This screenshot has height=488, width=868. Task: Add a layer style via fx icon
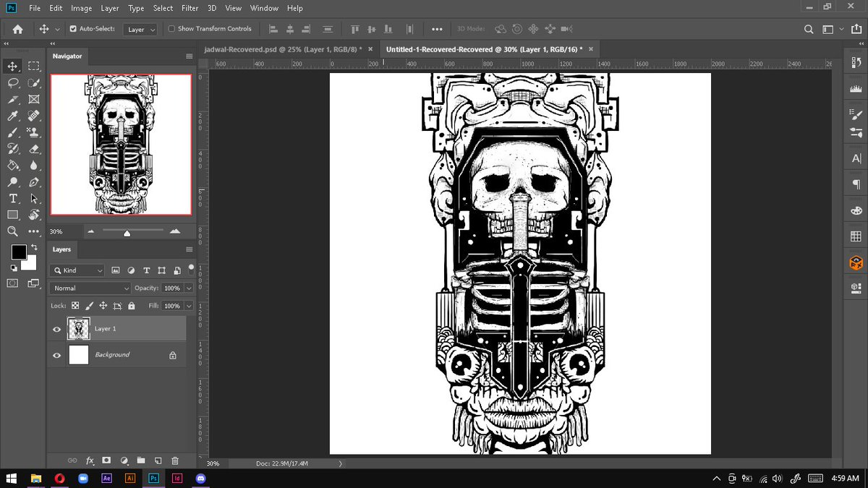pos(90,461)
